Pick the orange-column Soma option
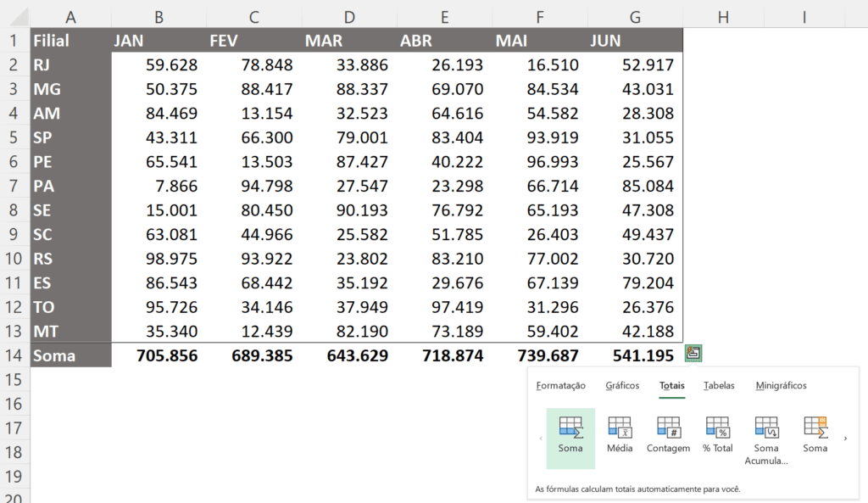Screen dimensions: 868x503 click(x=815, y=435)
